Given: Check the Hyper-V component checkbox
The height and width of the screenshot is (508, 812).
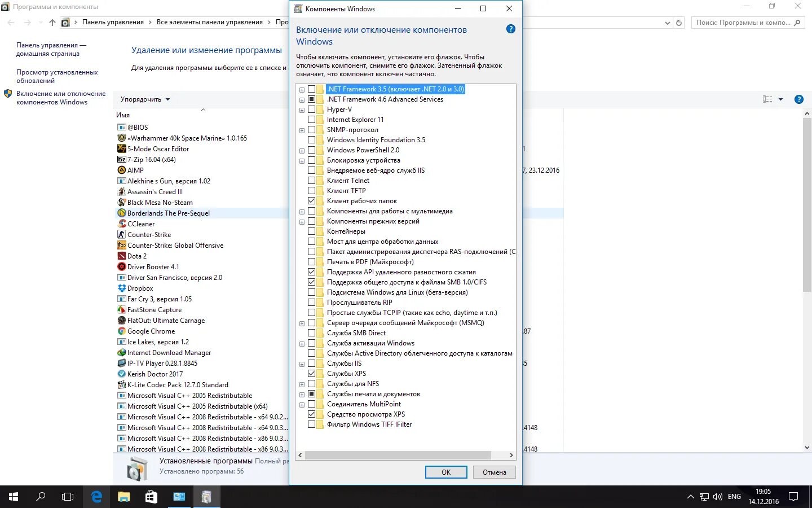Looking at the screenshot, I should coord(311,110).
